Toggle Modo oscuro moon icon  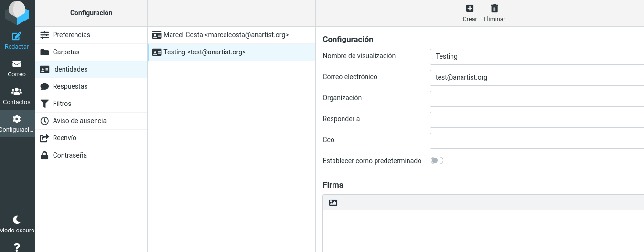point(17,220)
